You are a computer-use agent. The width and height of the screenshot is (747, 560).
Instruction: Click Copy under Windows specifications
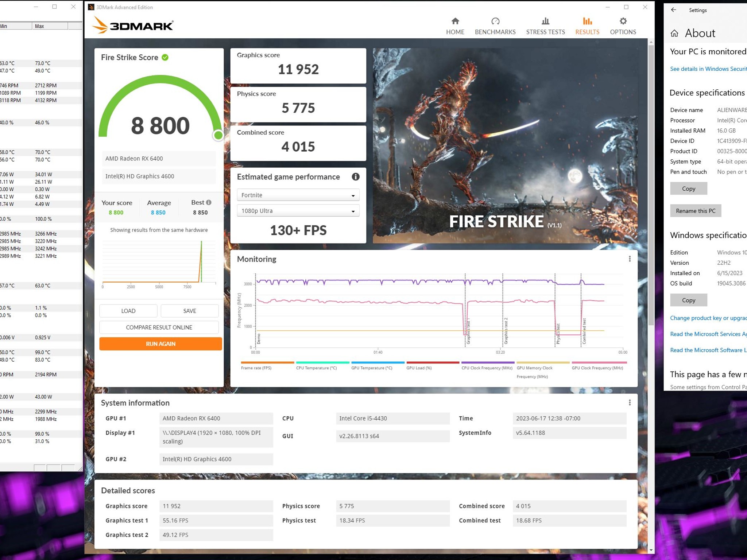(x=689, y=300)
